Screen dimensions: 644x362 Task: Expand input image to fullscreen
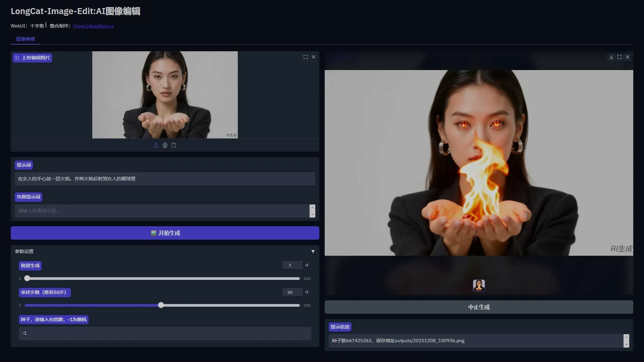305,57
